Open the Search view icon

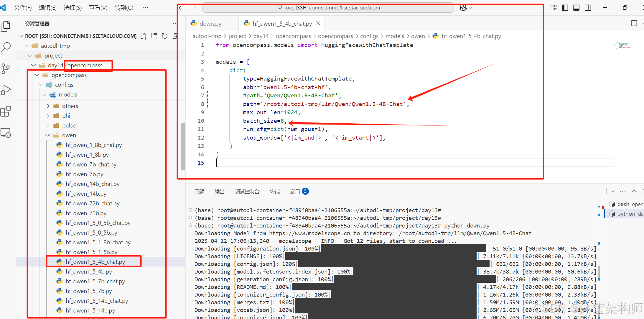pyautogui.click(x=6, y=47)
